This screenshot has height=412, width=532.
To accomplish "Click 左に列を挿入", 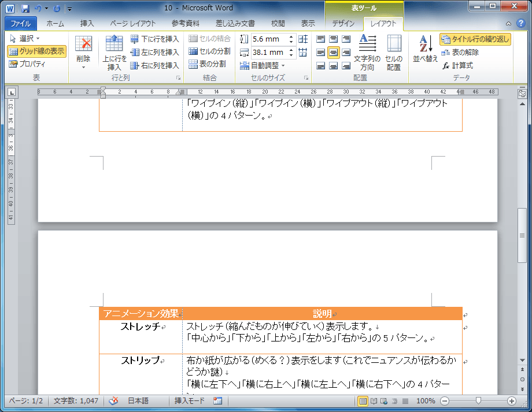I will (x=155, y=52).
